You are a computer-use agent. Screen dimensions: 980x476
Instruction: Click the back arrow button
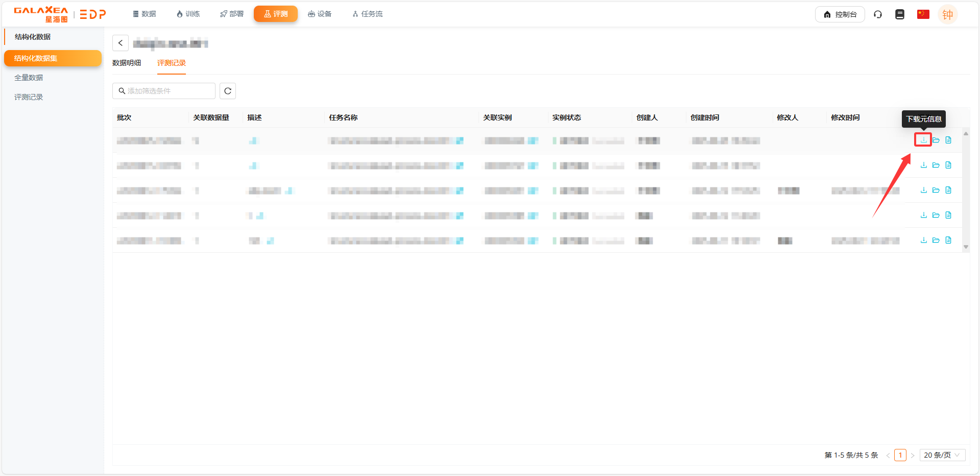coord(121,43)
